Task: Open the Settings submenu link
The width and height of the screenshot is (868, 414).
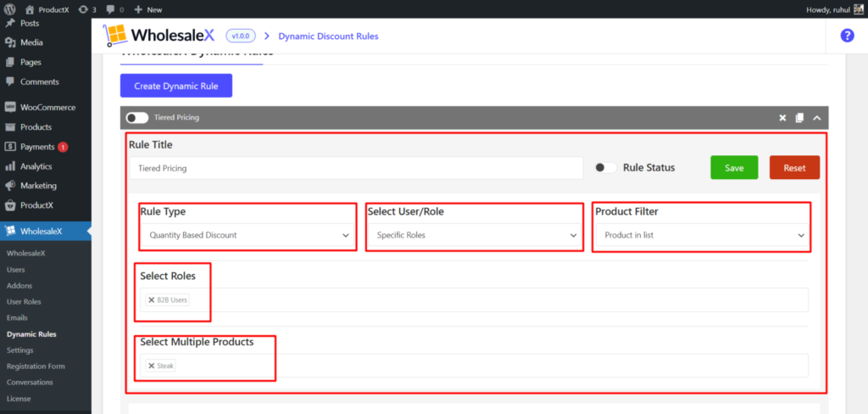Action: [x=20, y=350]
